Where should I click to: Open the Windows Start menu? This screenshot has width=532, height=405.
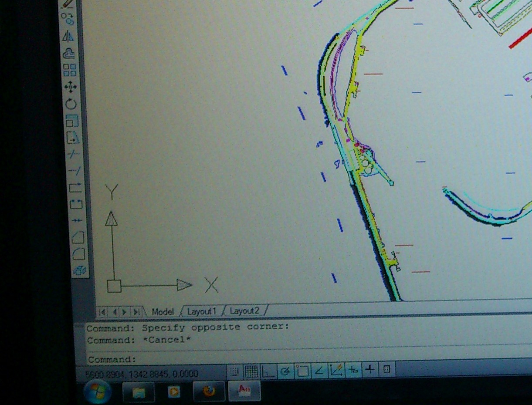pyautogui.click(x=97, y=393)
